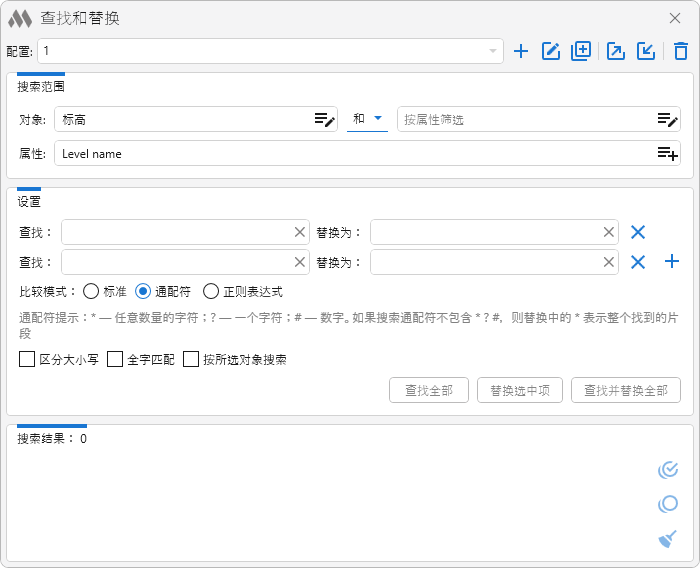This screenshot has width=700, height=568.
Task: Click the 查找并替换全部 button
Action: [625, 391]
